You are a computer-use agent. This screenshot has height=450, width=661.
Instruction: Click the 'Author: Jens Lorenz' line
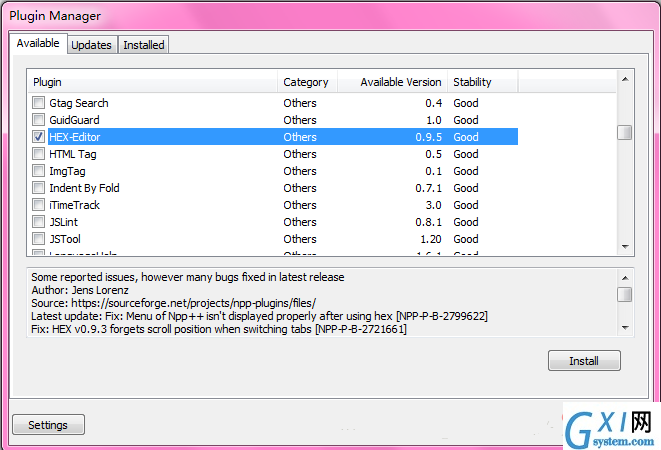(80, 290)
